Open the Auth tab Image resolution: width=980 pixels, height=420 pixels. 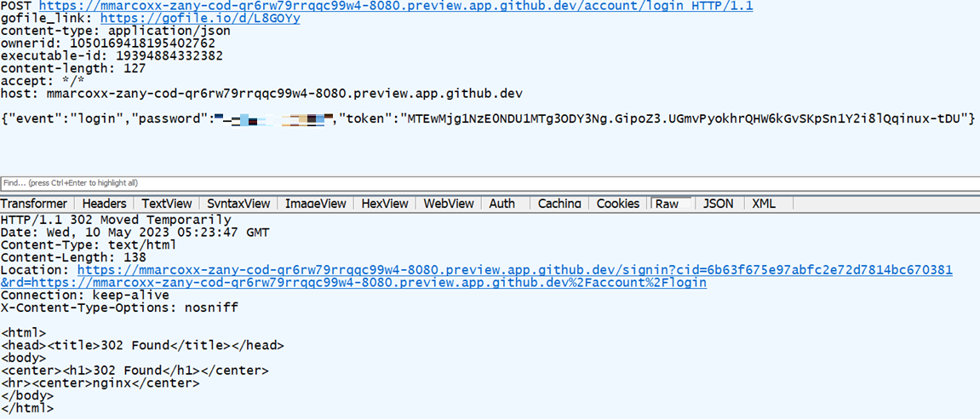coord(502,204)
